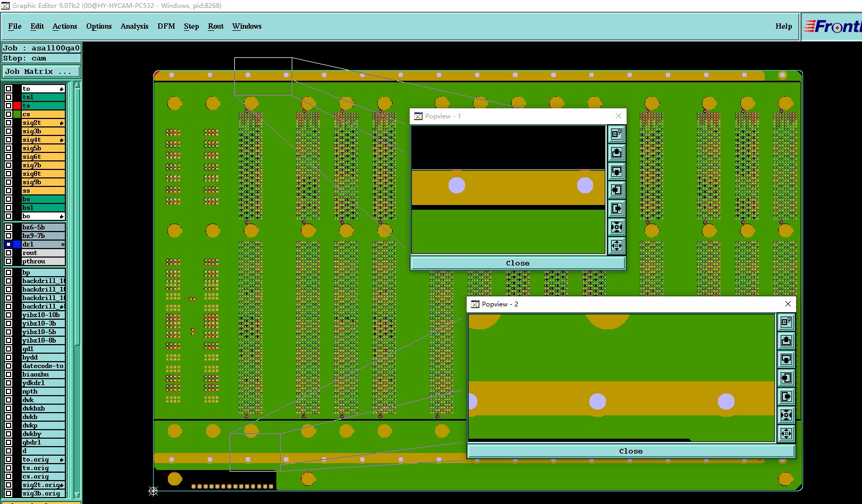The height and width of the screenshot is (504, 862).
Task: Click the Frontline logo
Action: 832,27
